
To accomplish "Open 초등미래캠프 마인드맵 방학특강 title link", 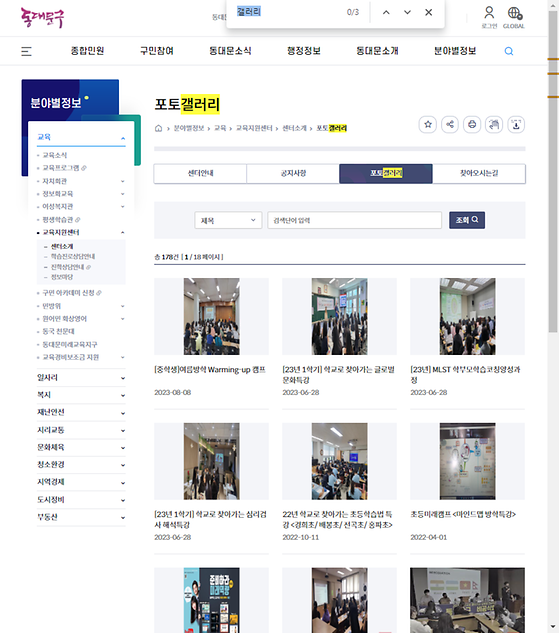I will pos(463,514).
